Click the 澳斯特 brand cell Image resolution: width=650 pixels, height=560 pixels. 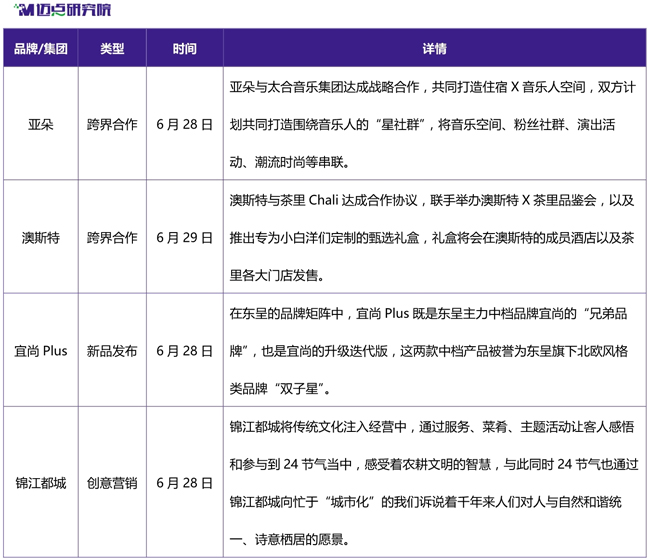pos(41,238)
